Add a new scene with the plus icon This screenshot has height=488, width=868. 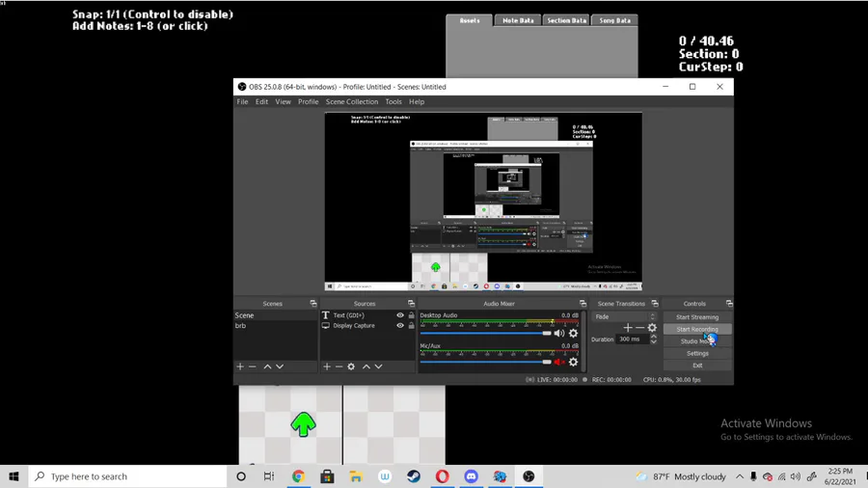point(240,366)
